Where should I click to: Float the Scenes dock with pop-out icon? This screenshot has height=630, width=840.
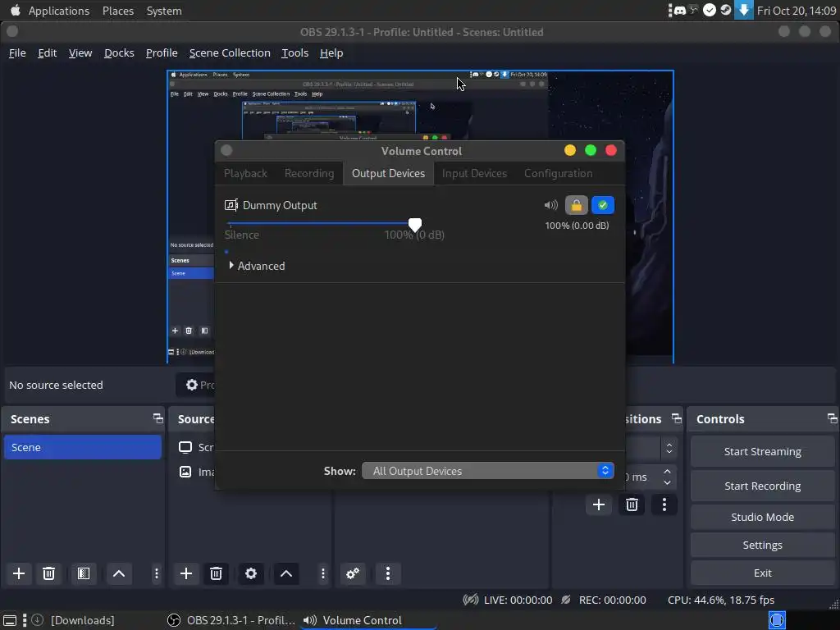[157, 418]
